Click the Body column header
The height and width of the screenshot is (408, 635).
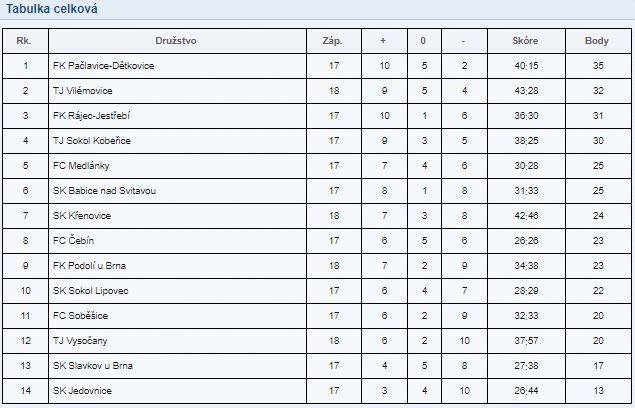tap(597, 41)
